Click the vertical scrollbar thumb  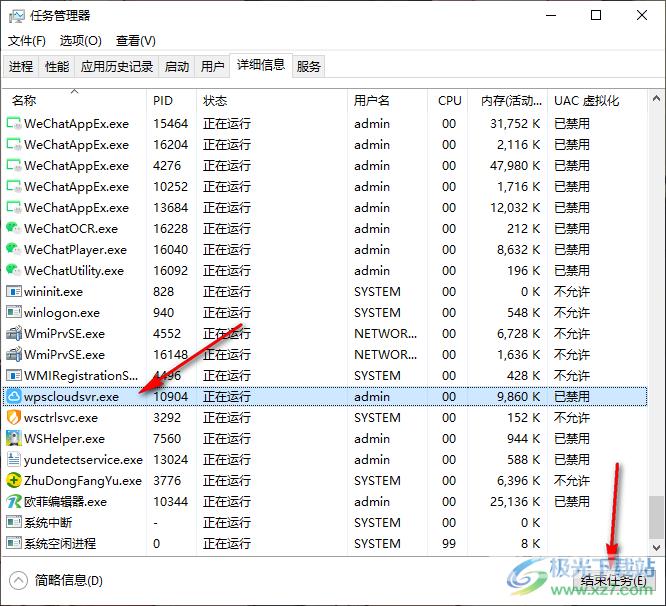point(656,517)
